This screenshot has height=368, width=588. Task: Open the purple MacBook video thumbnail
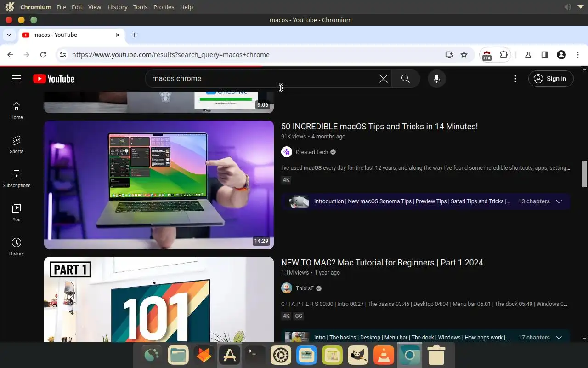(x=159, y=185)
